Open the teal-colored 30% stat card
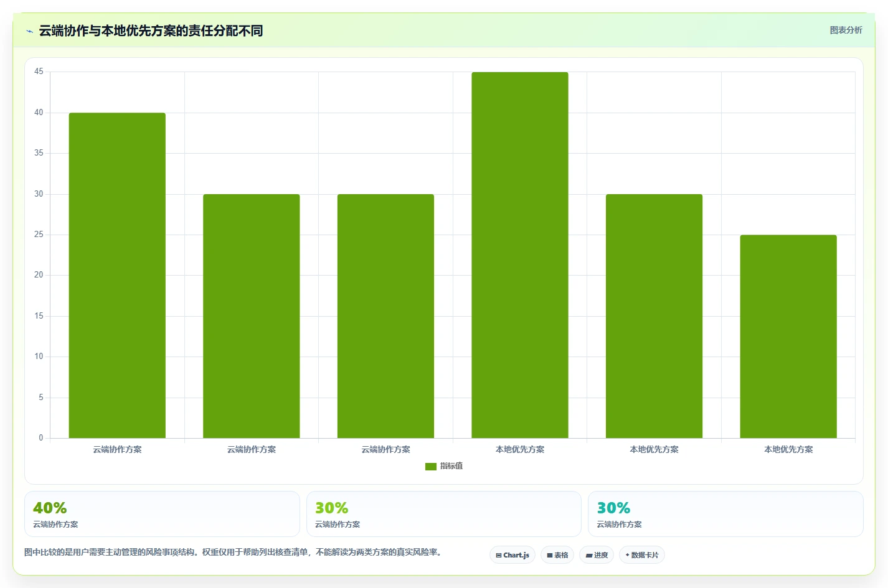This screenshot has height=588, width=888. [725, 514]
